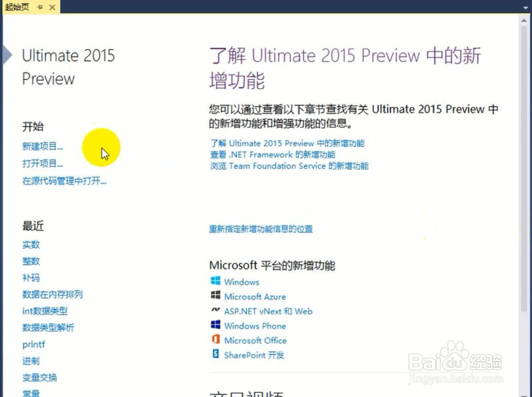Open recent project 进制
532x397 pixels.
click(31, 361)
